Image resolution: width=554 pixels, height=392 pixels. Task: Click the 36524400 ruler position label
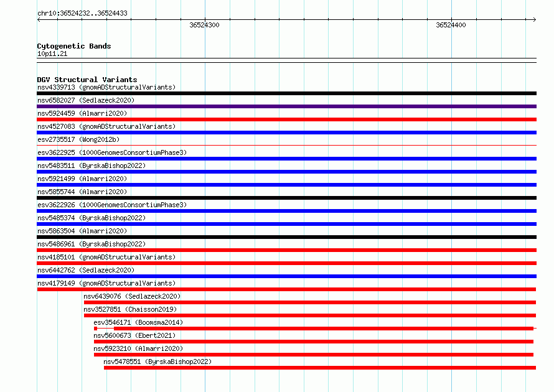click(451, 25)
